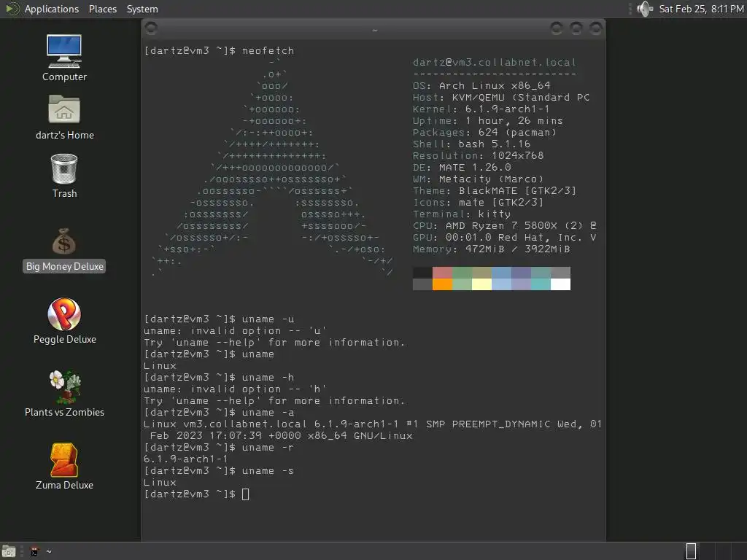Click the 'Theme: BlackMATE [GTK2/3]' line
This screenshot has width=747, height=560.
495,191
